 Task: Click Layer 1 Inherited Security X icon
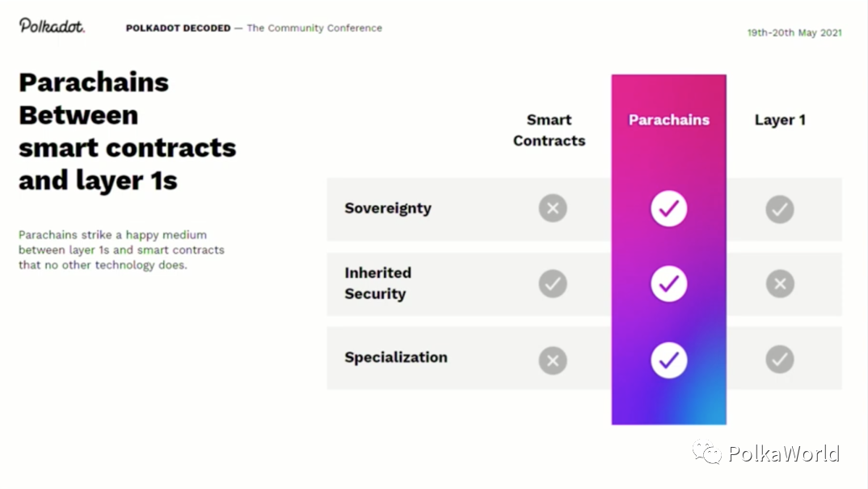tap(780, 284)
